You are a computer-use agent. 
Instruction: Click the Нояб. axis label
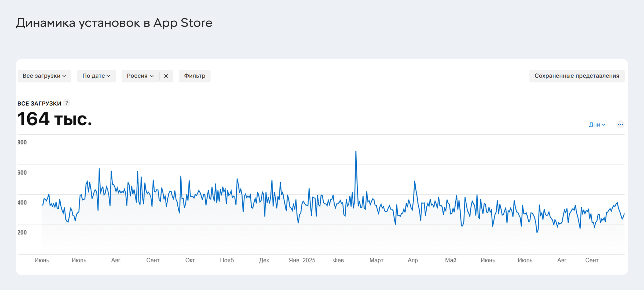[228, 260]
